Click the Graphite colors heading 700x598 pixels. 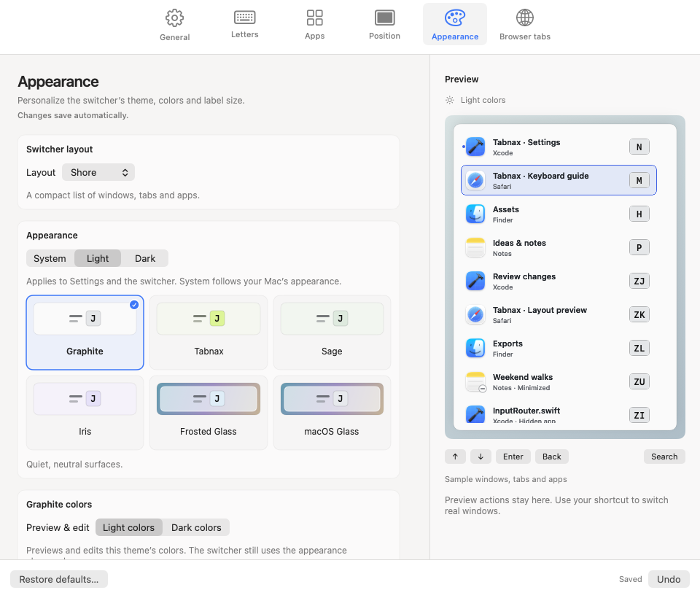pyautogui.click(x=59, y=504)
